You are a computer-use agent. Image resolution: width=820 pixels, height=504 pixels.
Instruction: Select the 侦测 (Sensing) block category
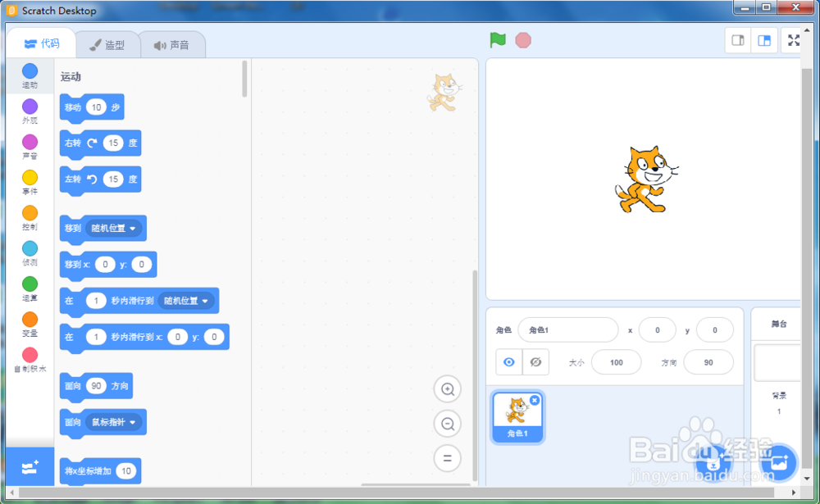(x=30, y=254)
